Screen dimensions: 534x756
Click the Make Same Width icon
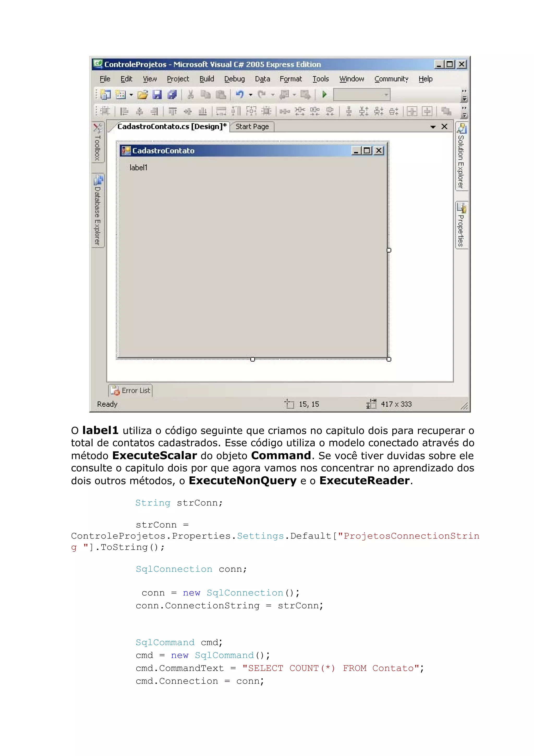coord(221,111)
